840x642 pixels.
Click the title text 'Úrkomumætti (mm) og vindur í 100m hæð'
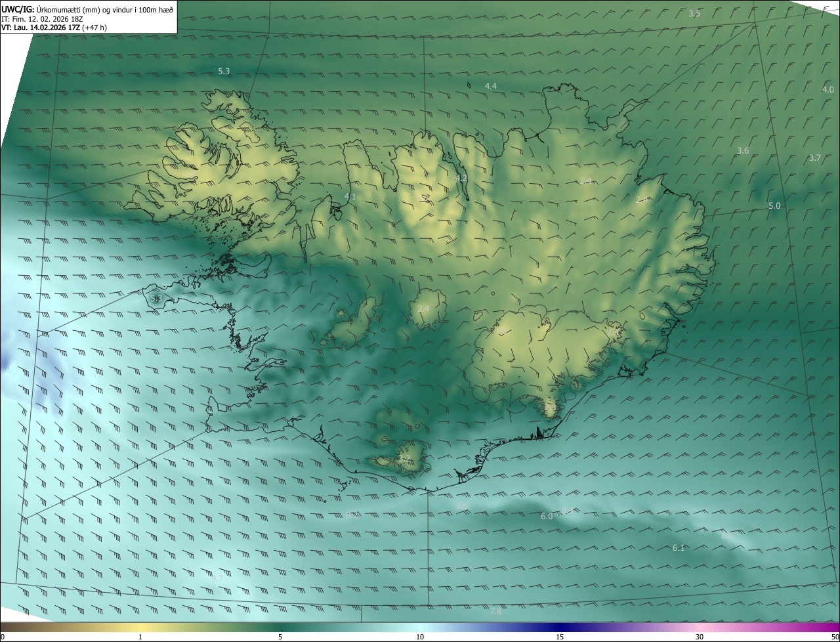click(106, 9)
